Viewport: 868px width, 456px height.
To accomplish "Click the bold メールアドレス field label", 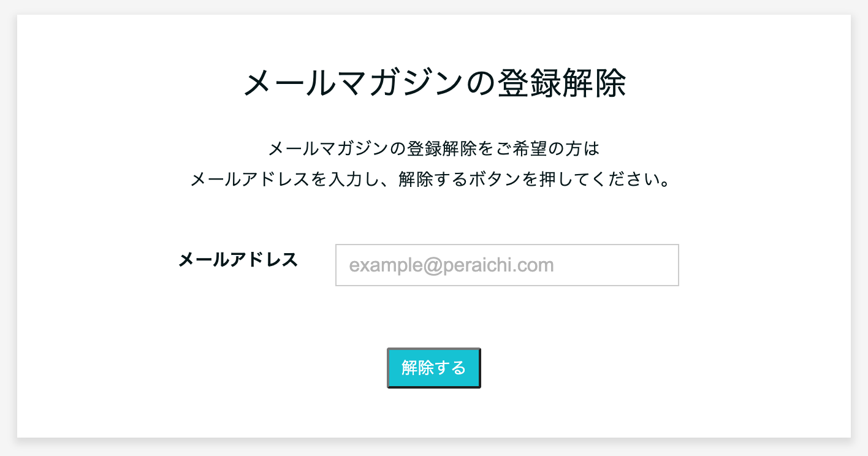I will coord(238,260).
